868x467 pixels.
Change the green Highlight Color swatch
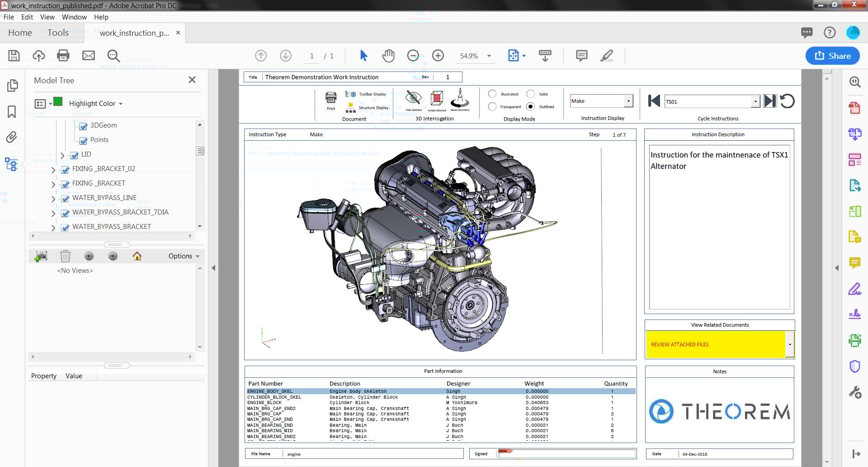[58, 102]
